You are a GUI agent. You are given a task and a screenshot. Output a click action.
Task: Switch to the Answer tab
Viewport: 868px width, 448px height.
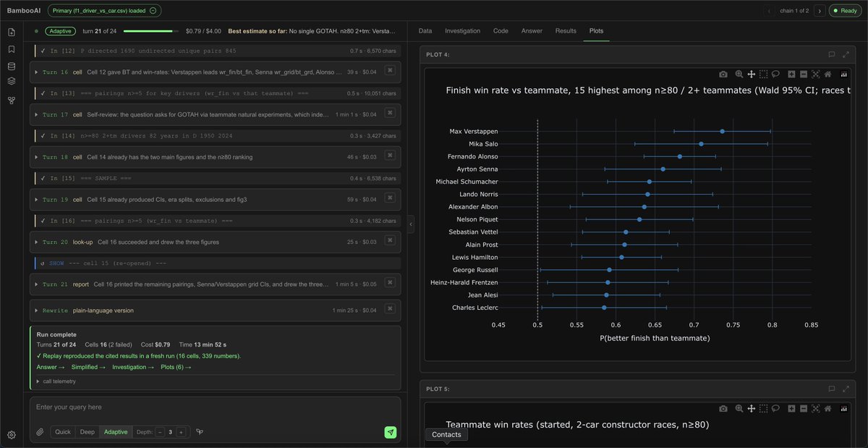click(x=532, y=31)
